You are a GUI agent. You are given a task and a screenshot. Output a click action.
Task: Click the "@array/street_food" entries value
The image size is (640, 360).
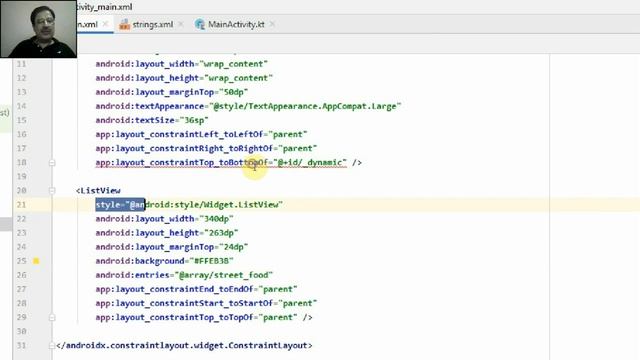tap(224, 275)
